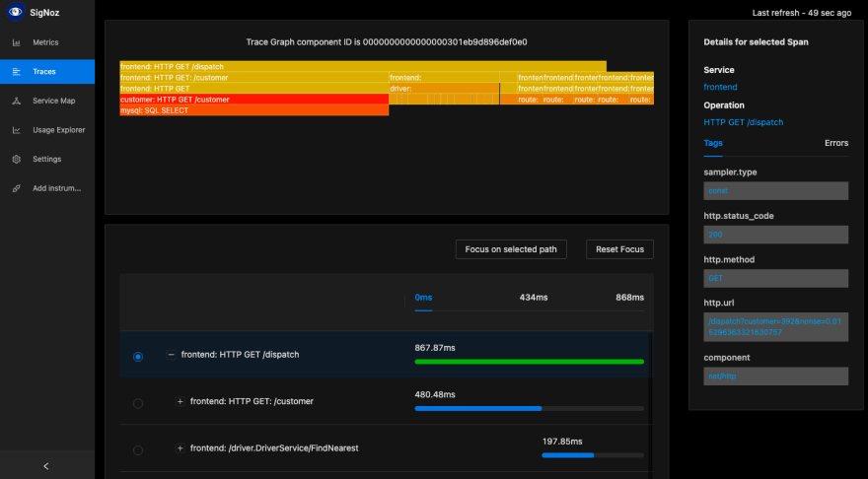Click Focus on selected path button
868x479 pixels.
(x=511, y=249)
